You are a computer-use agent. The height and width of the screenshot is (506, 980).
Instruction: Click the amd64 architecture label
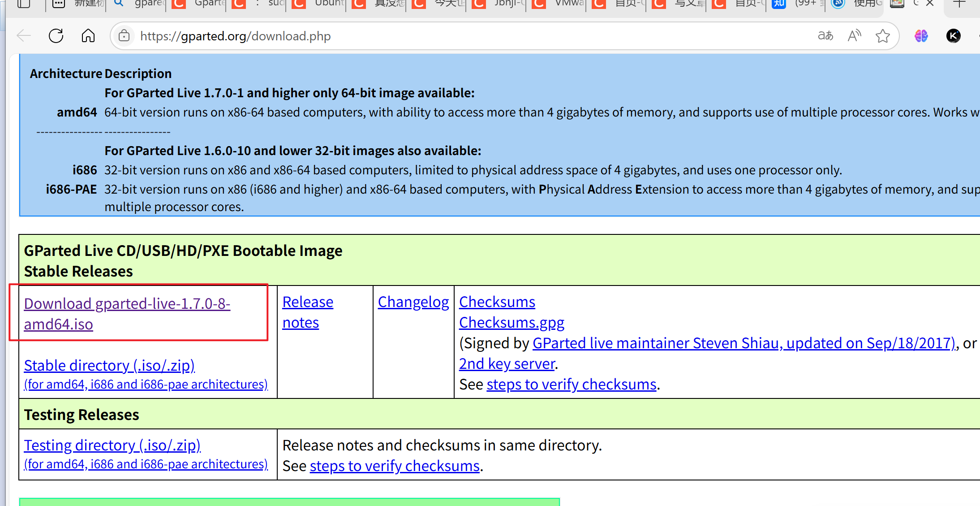click(77, 112)
